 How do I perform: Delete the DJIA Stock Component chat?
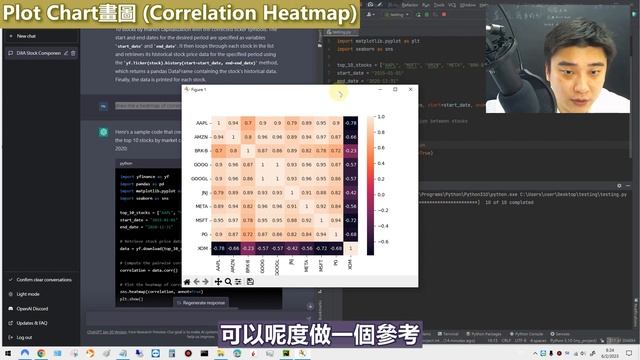tap(73, 53)
